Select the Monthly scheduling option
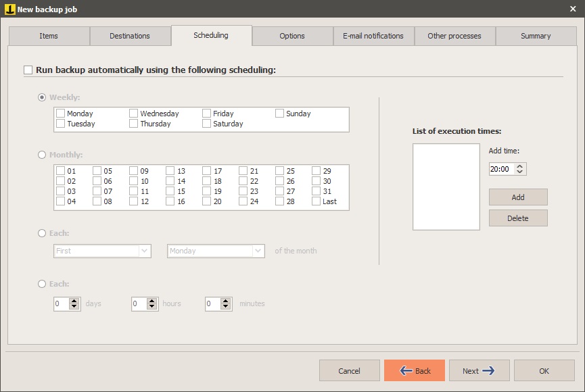Screen dimensions: 585x392 [x=42, y=154]
